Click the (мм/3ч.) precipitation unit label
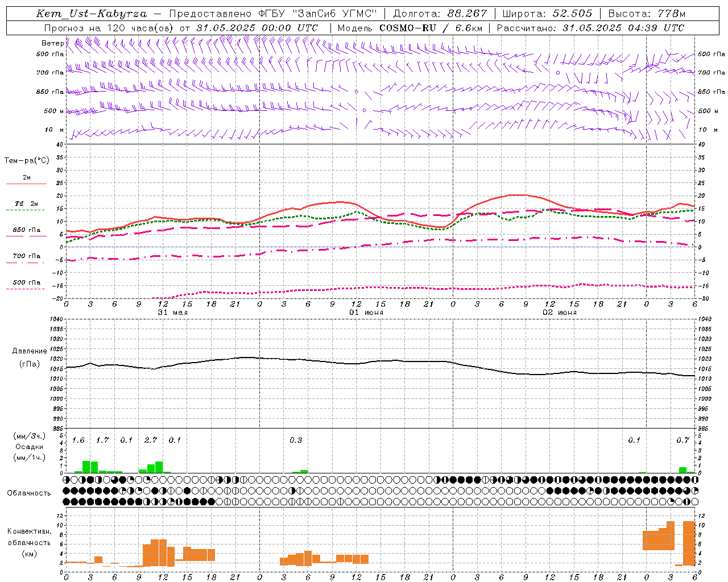The height and width of the screenshot is (582, 728). 30,436
